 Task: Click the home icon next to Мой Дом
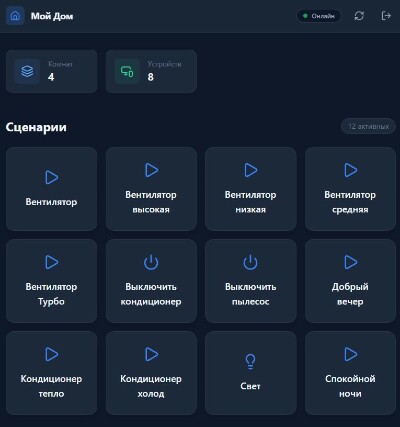[x=15, y=16]
